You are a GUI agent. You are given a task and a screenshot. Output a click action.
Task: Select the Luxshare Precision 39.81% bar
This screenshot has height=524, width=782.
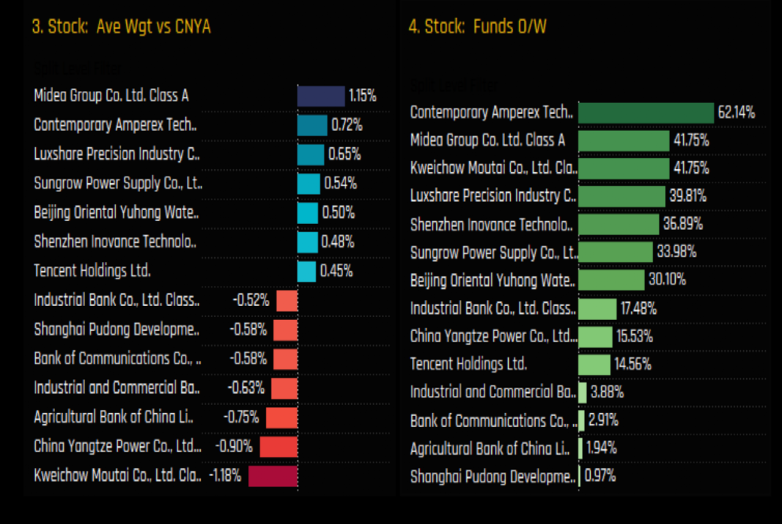click(621, 197)
